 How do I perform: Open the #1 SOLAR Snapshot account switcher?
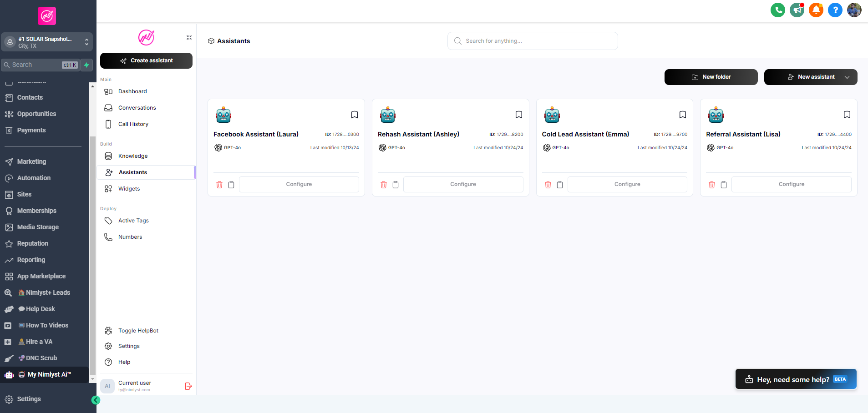point(47,42)
